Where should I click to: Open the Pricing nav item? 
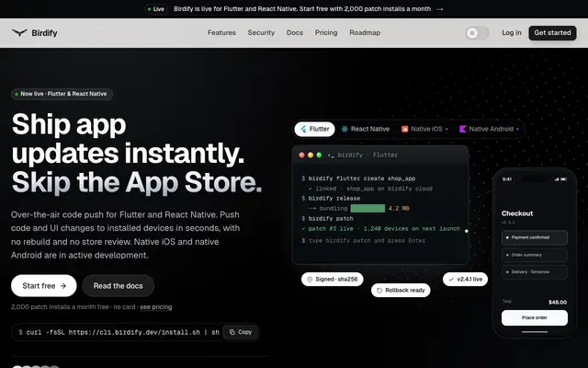pos(326,33)
